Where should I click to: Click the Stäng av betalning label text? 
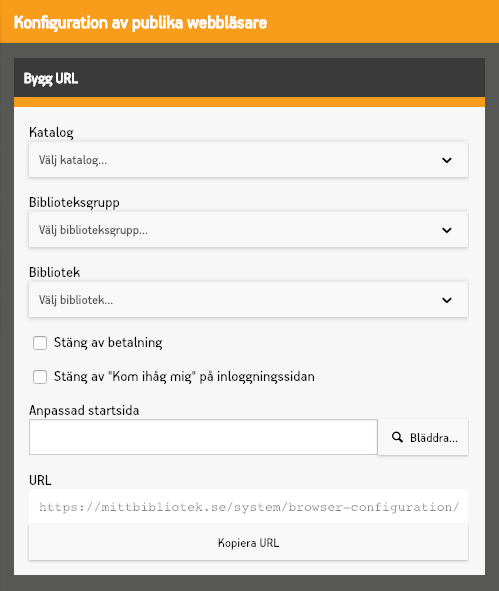108,343
